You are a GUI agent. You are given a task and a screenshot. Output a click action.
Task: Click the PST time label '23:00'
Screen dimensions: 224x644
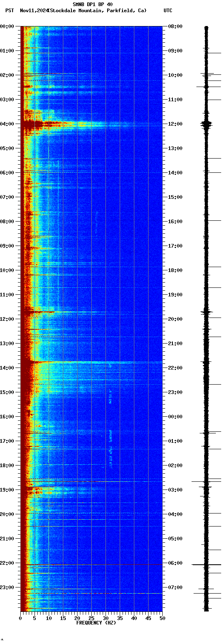7,587
